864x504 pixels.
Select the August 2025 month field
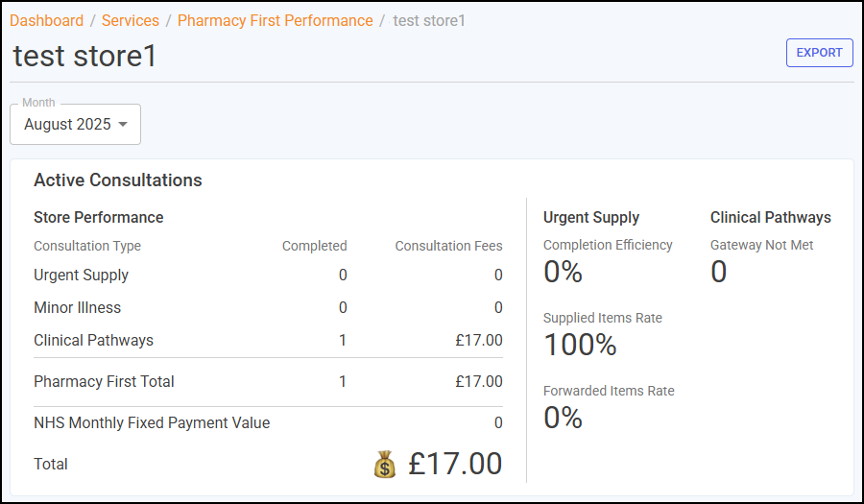tap(76, 125)
